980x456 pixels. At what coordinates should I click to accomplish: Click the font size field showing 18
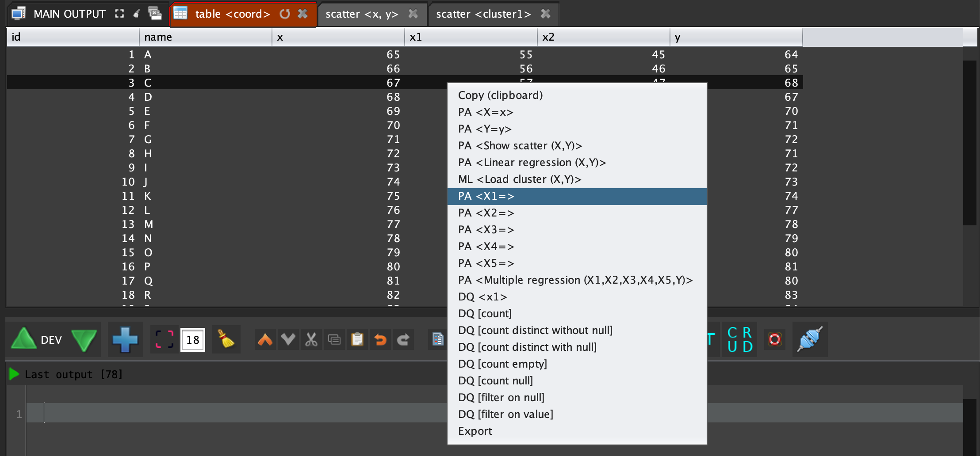pyautogui.click(x=193, y=340)
